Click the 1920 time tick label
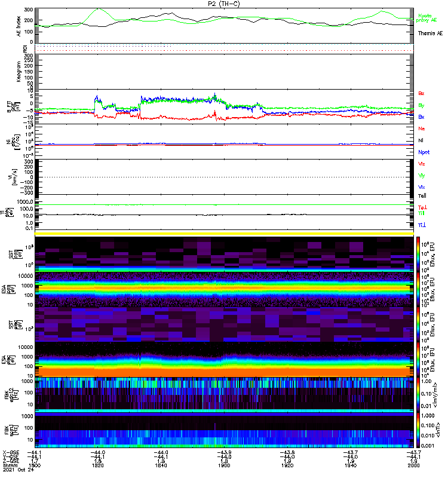 287,465
